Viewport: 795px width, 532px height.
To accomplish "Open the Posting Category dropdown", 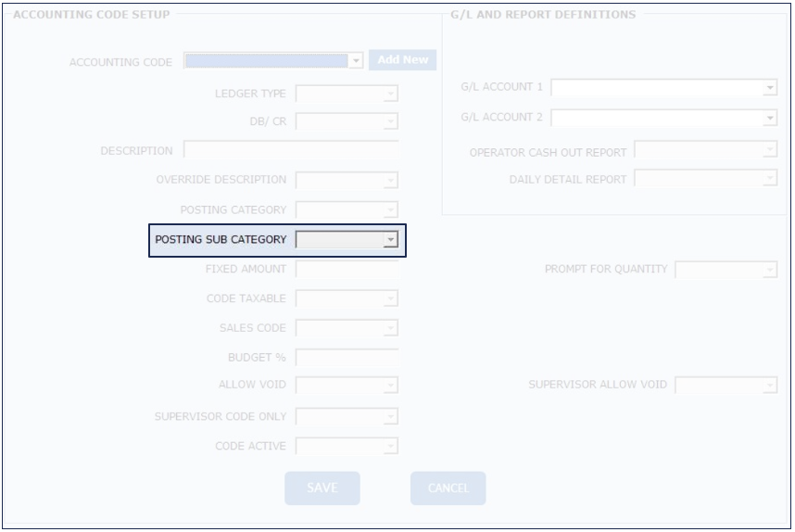I will (346, 210).
